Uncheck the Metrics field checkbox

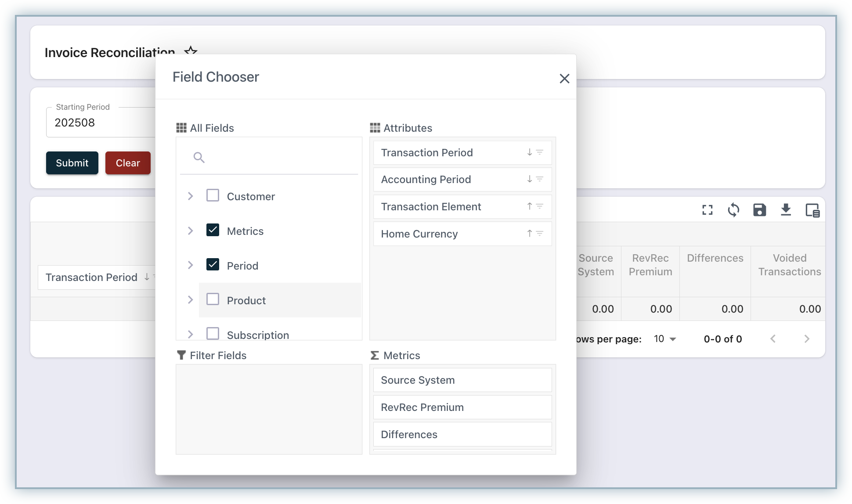[213, 230]
